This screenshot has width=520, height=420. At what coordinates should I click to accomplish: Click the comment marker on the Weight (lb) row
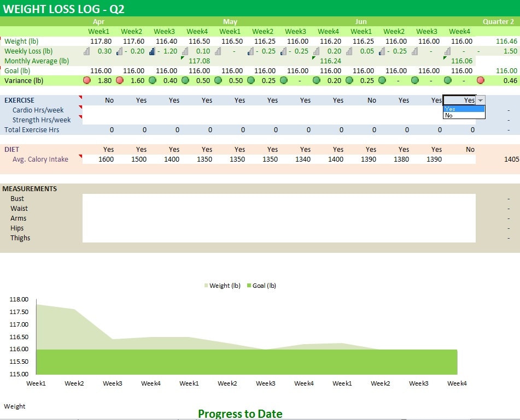pyautogui.click(x=2, y=39)
